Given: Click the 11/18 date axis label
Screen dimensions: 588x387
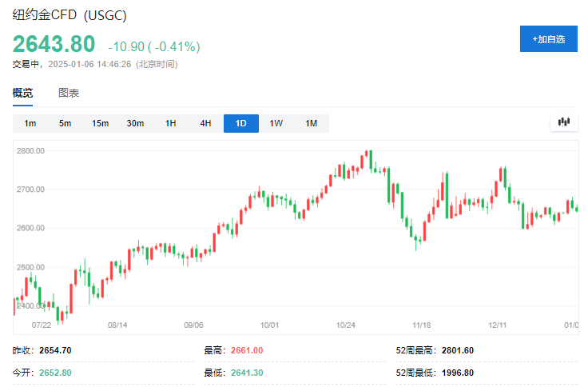Looking at the screenshot, I should pos(422,325).
